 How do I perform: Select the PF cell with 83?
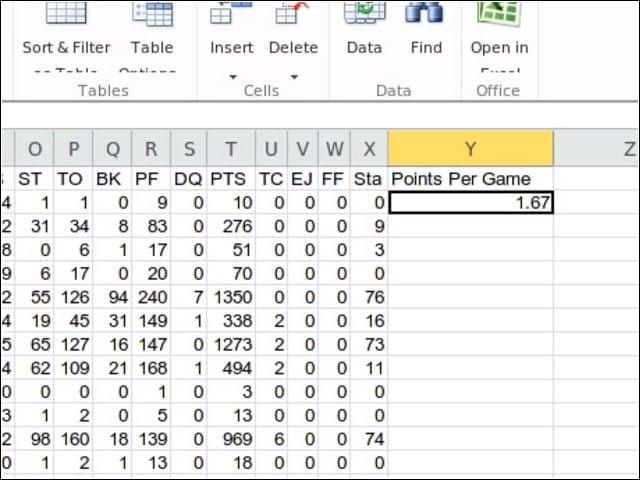(x=151, y=226)
